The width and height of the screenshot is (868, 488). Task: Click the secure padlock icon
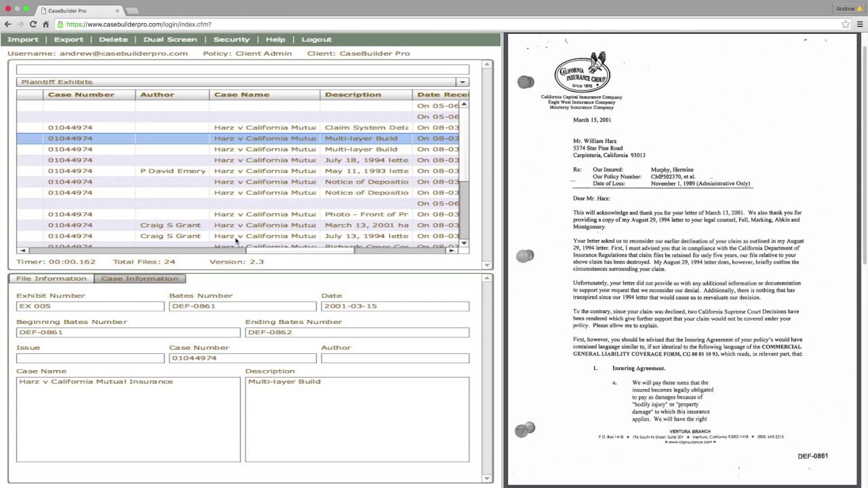coord(60,24)
